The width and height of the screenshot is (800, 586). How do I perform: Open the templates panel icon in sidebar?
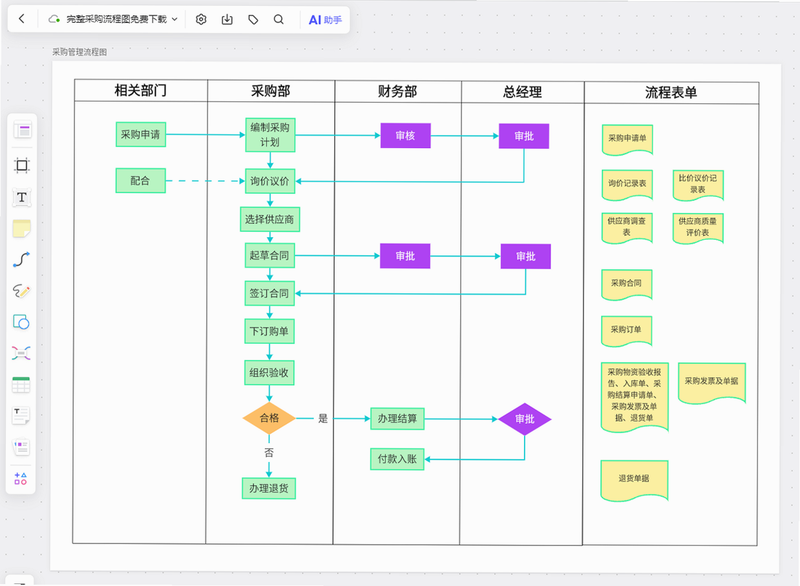[x=22, y=131]
